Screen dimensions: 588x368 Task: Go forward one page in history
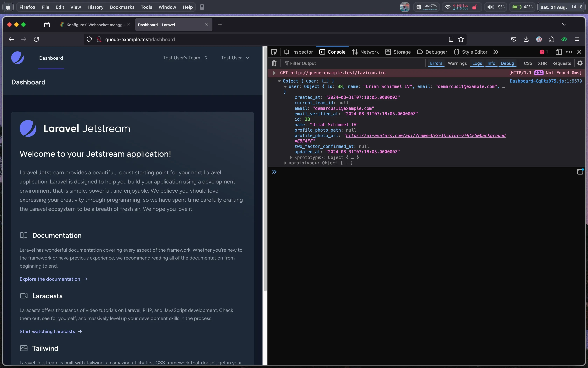pyautogui.click(x=24, y=39)
